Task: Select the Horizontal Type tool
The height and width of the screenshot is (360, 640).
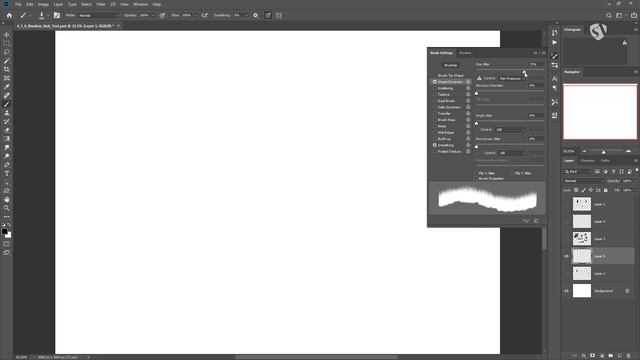Action: click(7, 173)
